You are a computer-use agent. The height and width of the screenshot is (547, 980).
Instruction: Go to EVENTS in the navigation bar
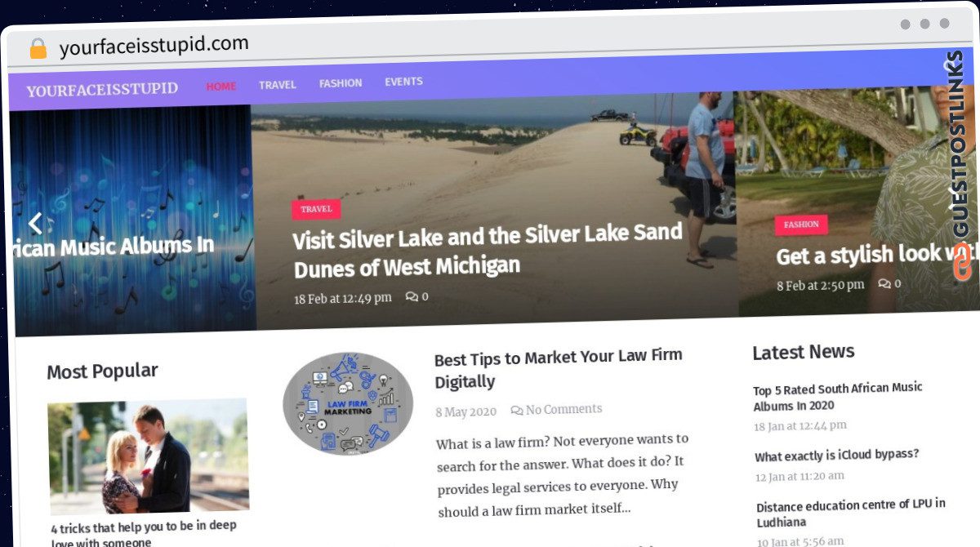[403, 82]
